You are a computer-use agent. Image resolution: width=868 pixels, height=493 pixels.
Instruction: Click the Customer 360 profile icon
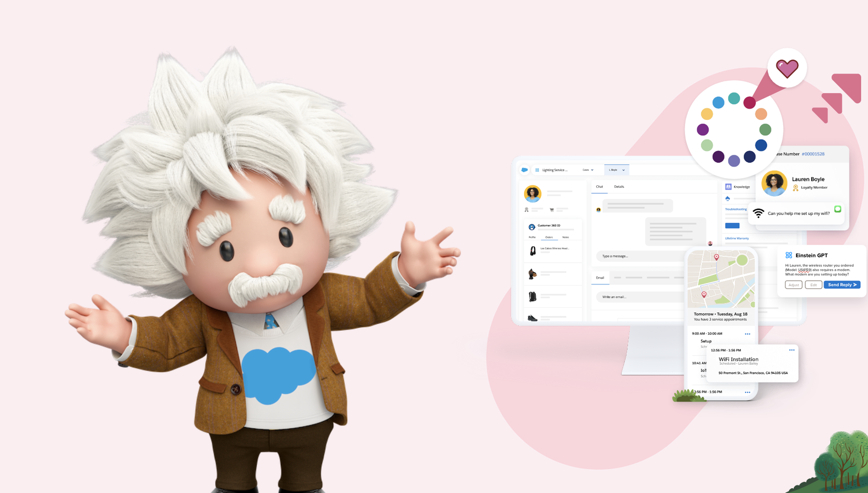pos(532,226)
